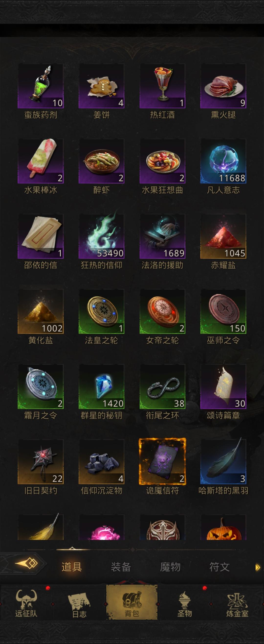Switch to the 装备 tab

tap(121, 567)
